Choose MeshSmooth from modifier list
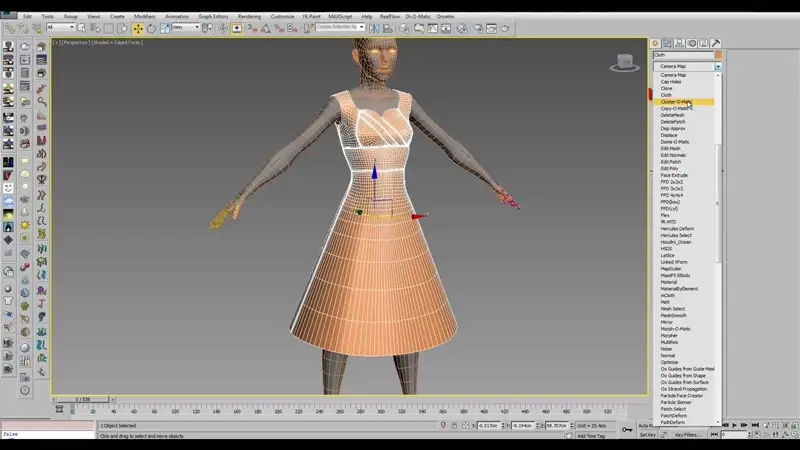Image resolution: width=800 pixels, height=450 pixels. coord(673,315)
